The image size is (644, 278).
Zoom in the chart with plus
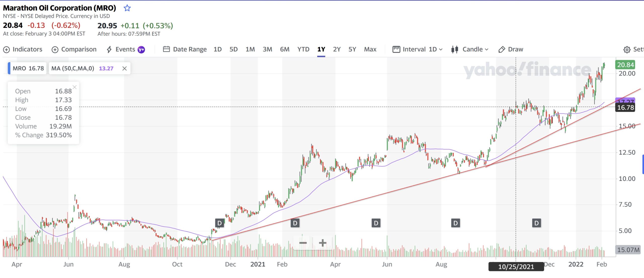[x=323, y=243]
